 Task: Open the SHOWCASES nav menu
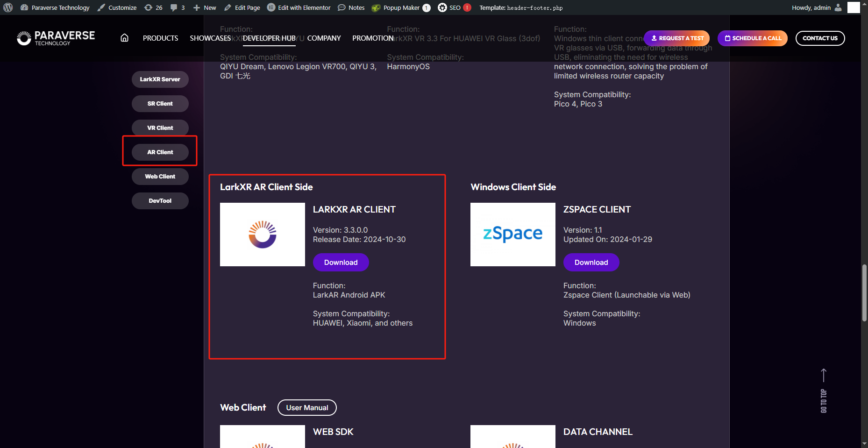pos(210,38)
